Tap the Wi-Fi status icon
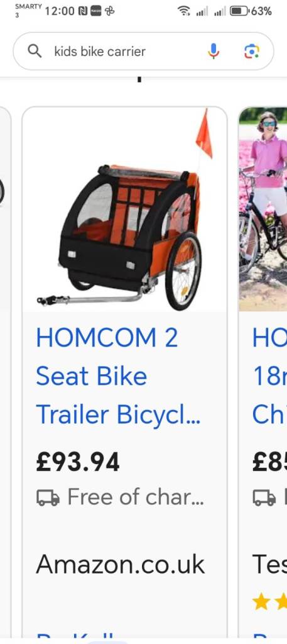 click(184, 11)
